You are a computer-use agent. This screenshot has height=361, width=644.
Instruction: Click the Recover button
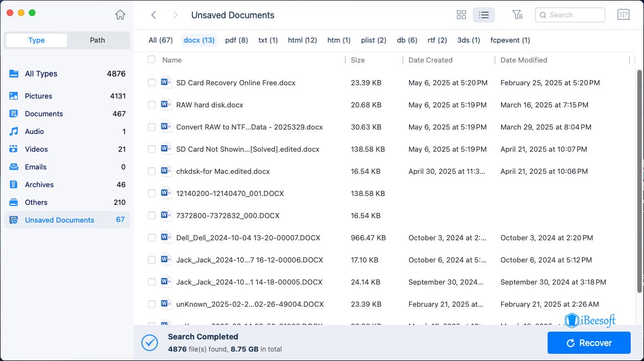[589, 343]
